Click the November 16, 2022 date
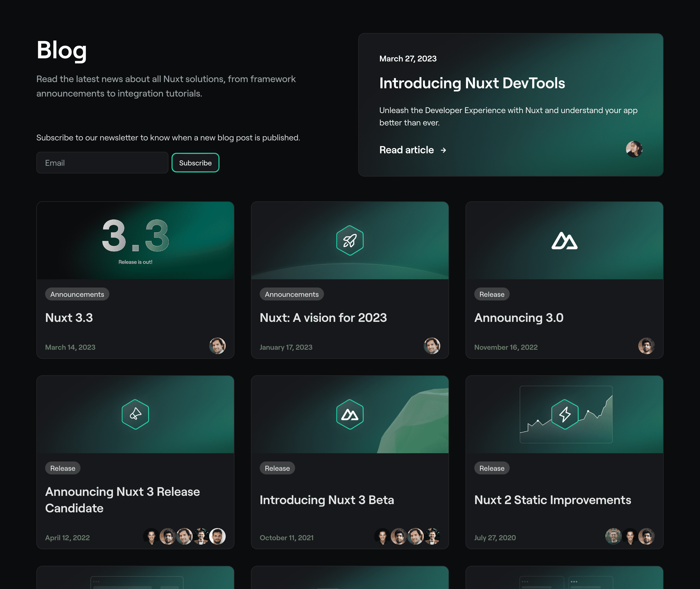The height and width of the screenshot is (589, 700). pyautogui.click(x=506, y=347)
